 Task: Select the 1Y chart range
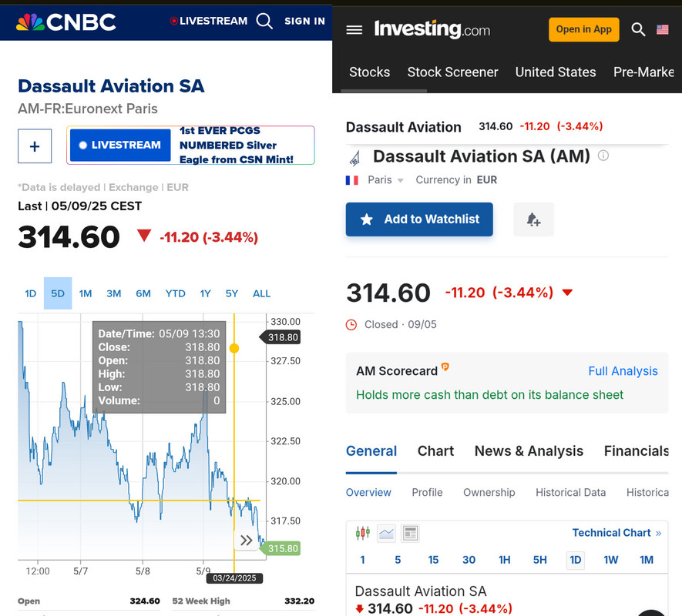point(205,293)
